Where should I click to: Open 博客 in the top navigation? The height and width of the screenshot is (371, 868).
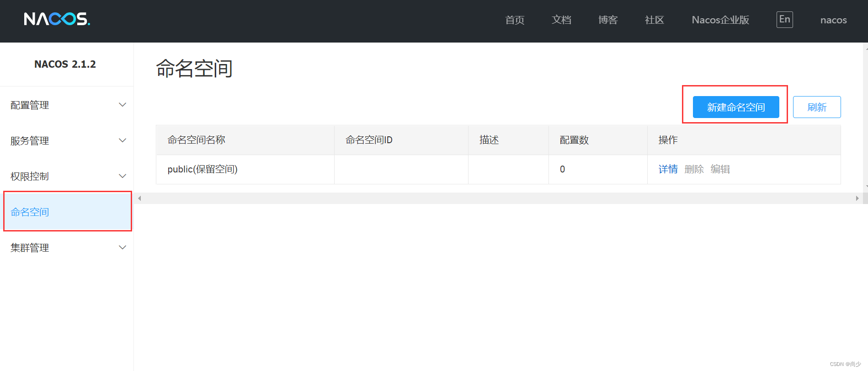608,20
